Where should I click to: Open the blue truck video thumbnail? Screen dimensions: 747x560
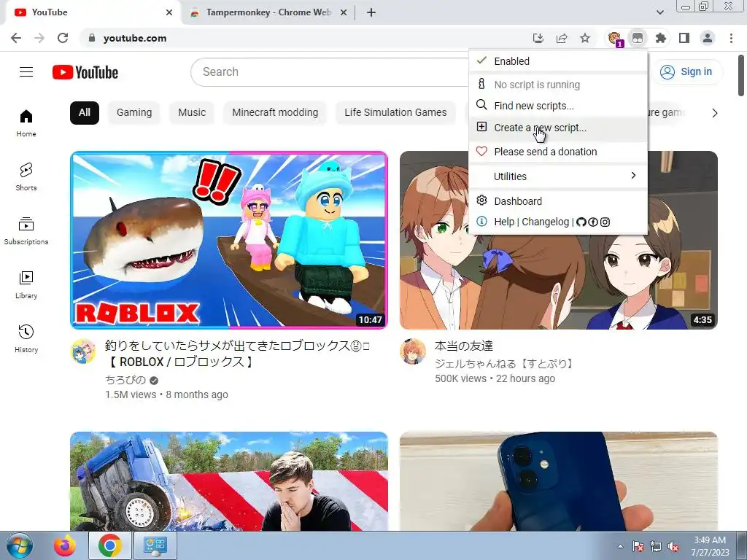coord(228,481)
